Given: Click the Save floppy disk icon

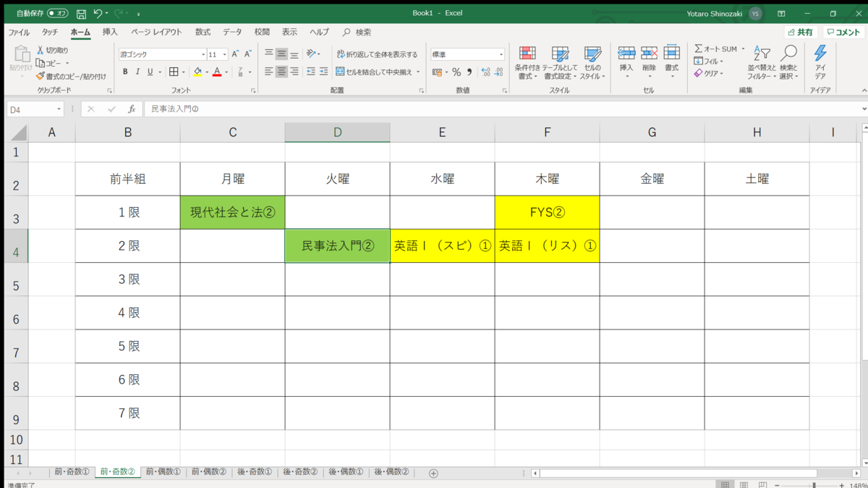Looking at the screenshot, I should [x=81, y=13].
